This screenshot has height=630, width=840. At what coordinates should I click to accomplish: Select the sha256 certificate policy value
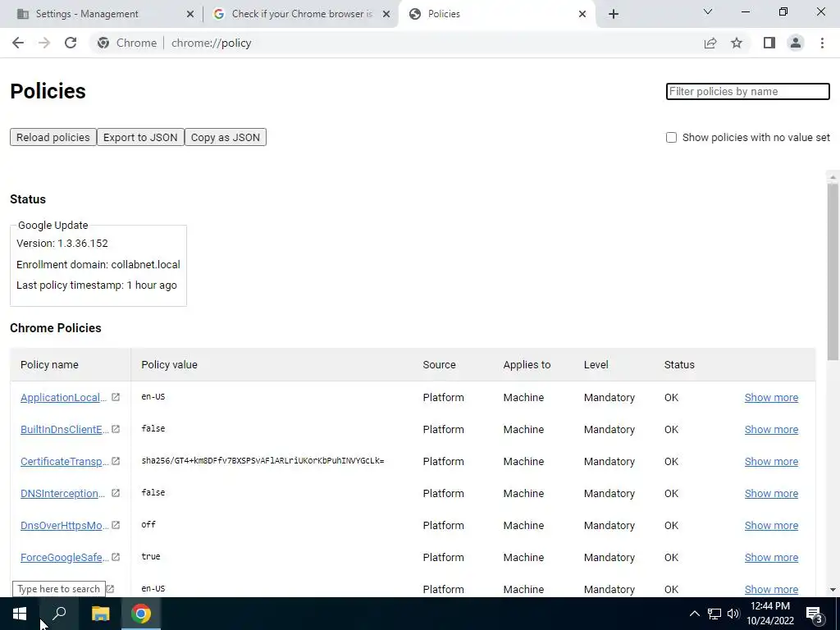click(x=262, y=461)
